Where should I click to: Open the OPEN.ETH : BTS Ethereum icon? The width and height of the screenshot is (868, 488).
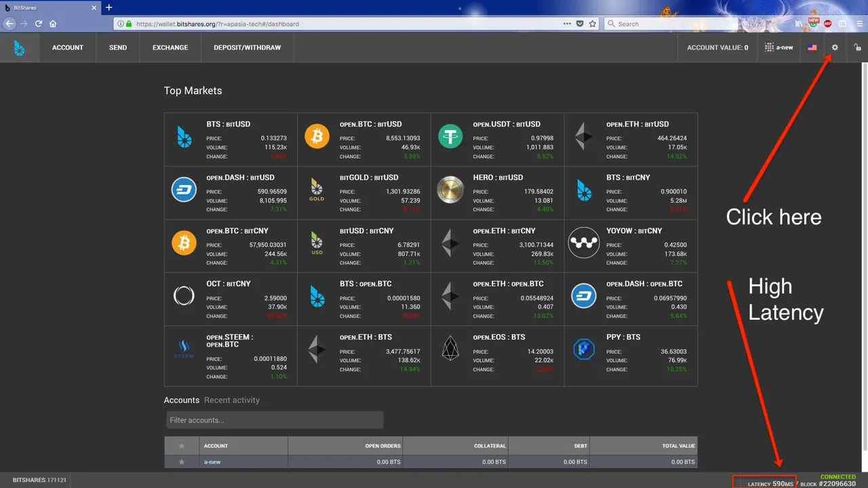coord(317,350)
